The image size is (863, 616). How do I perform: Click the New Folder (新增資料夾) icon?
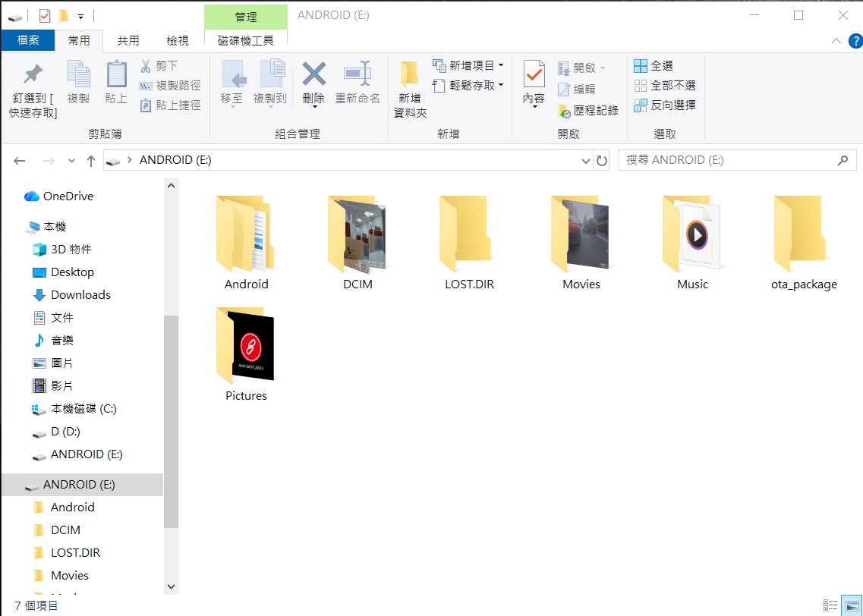[410, 74]
